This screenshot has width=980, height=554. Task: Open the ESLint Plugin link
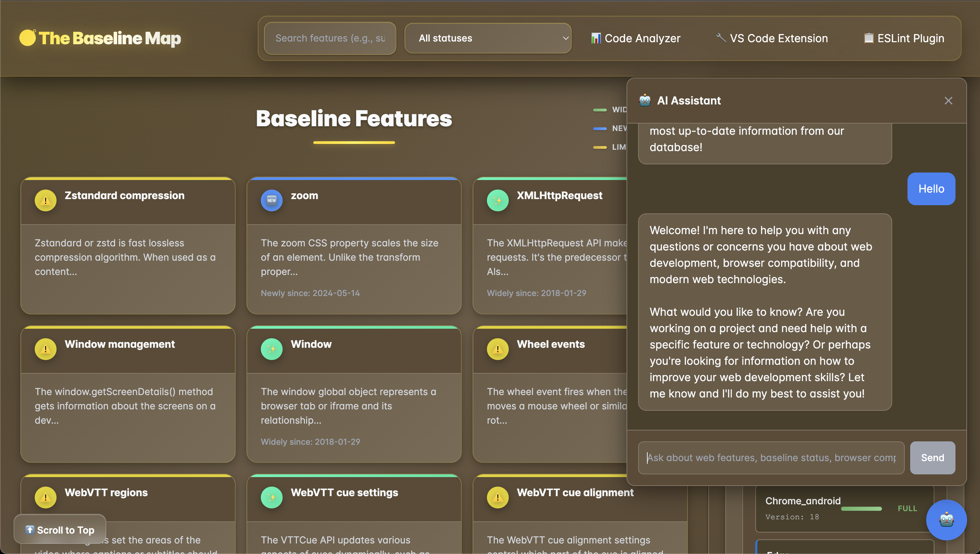point(904,38)
